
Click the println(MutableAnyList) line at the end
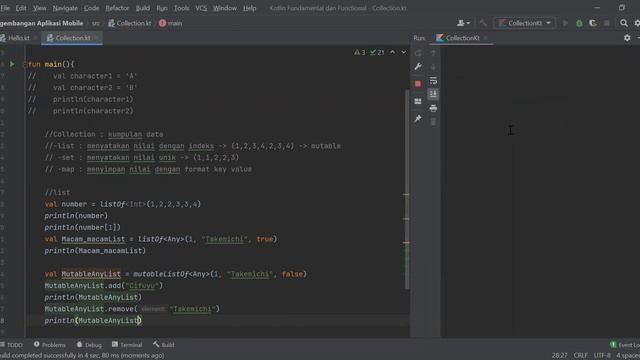[x=93, y=320]
